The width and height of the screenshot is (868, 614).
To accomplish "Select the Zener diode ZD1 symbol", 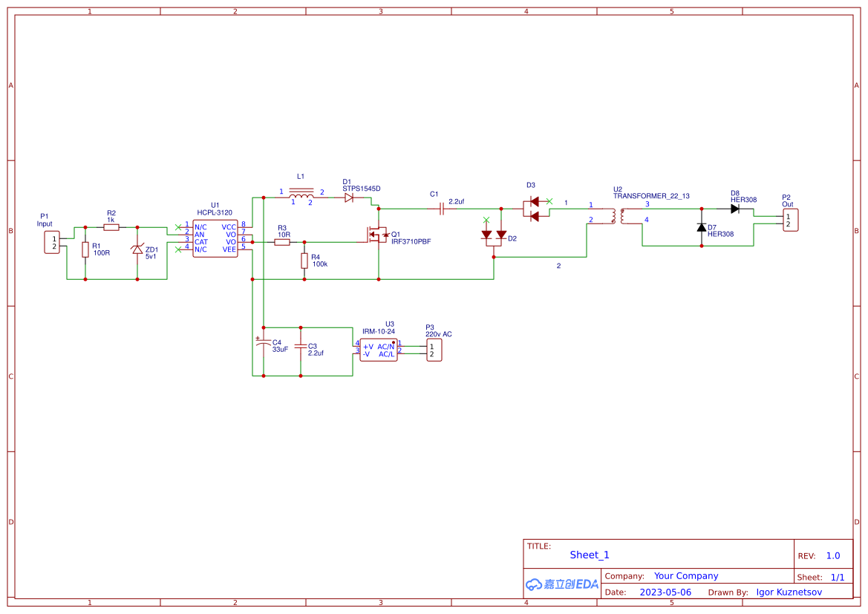I will pos(137,251).
